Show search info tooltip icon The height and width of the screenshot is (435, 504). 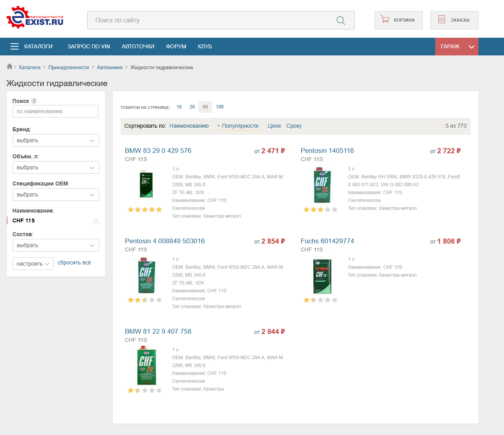34,101
